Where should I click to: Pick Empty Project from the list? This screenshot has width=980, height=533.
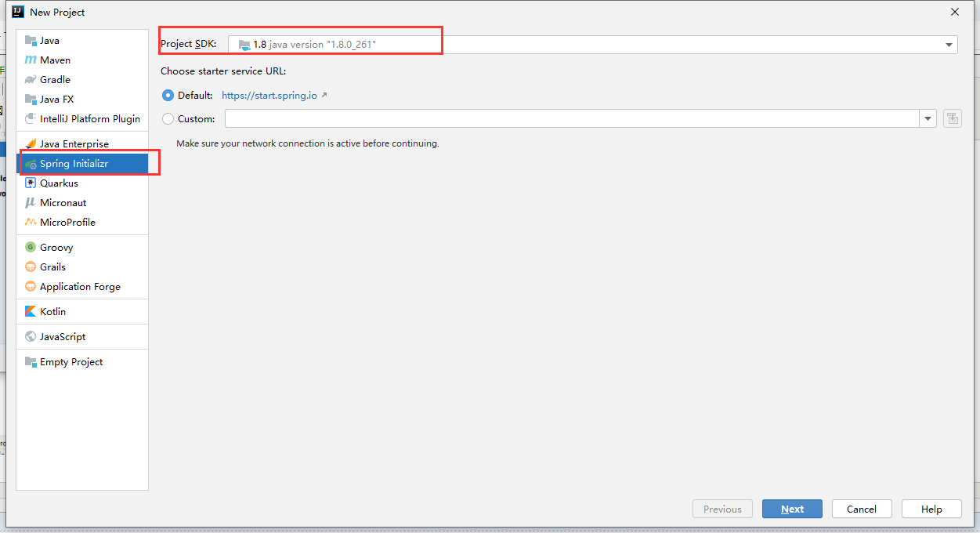point(82,362)
